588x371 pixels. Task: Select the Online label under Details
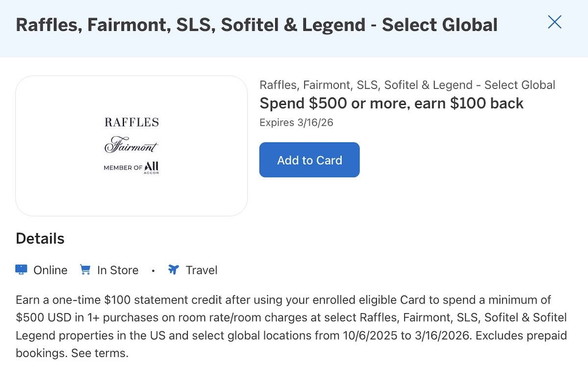click(50, 270)
